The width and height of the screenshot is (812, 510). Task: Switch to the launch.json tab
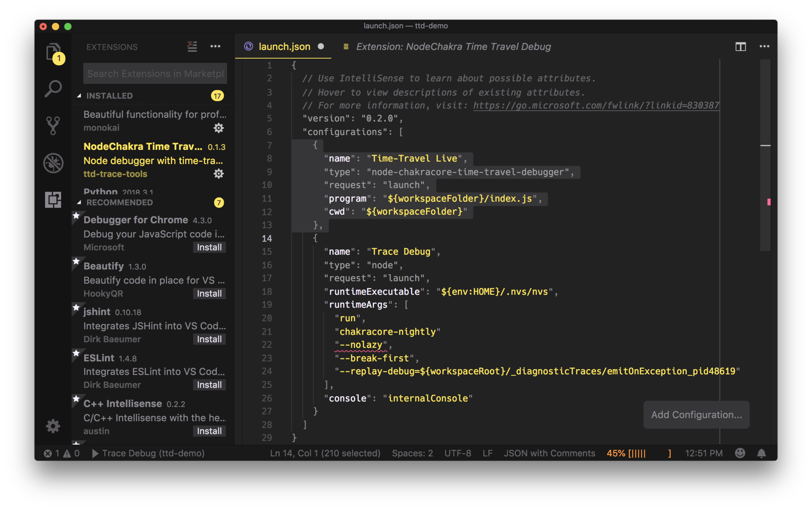(284, 46)
